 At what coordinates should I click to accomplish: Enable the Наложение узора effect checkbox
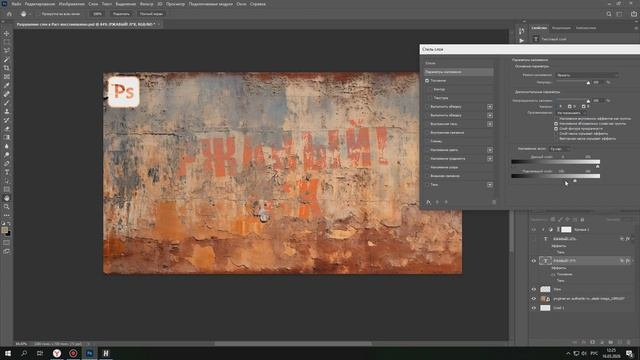pyautogui.click(x=427, y=167)
